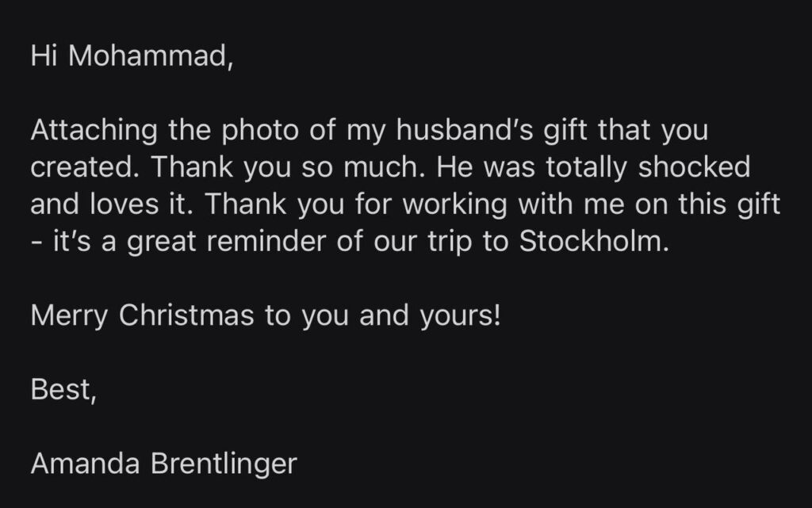Click the sign-off "Best,"
Image resolution: width=812 pixels, height=508 pixels.
[x=63, y=390]
